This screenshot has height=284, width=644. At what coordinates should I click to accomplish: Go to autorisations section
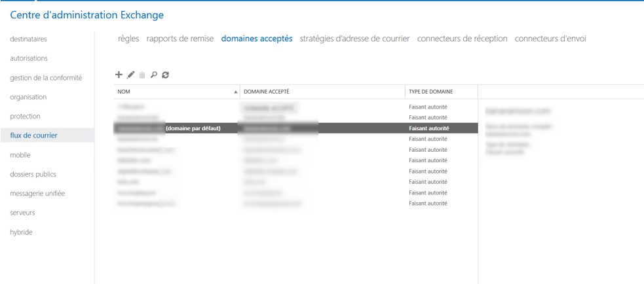click(29, 58)
